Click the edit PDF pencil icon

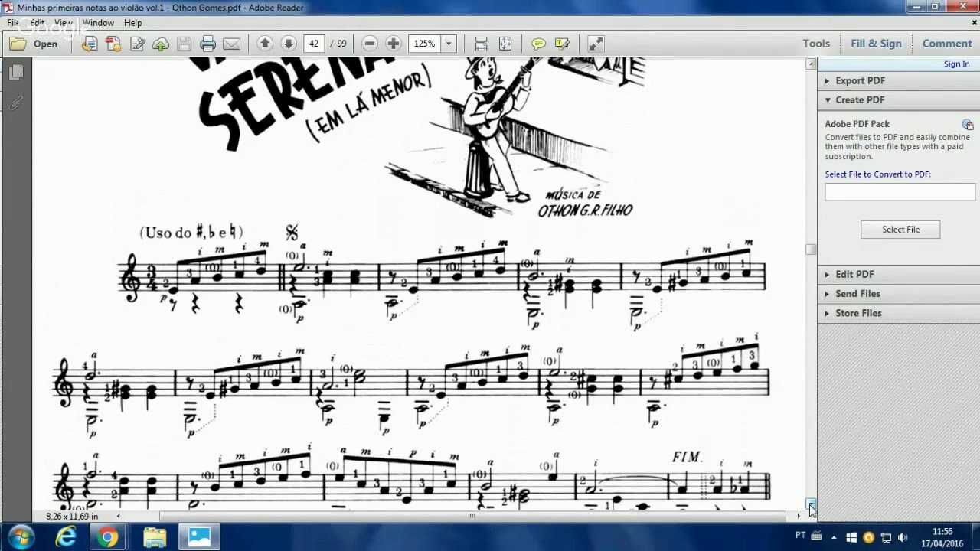137,44
